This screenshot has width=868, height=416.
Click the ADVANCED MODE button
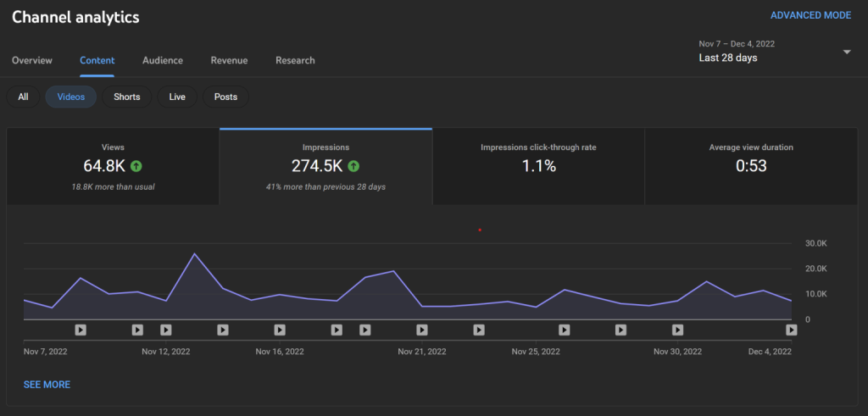(810, 15)
